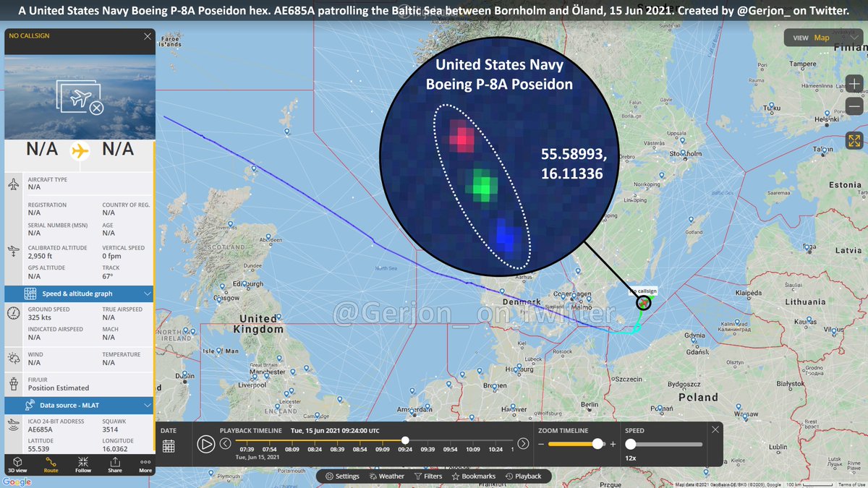The width and height of the screenshot is (868, 488).
Task: Toggle fullscreen map mode
Action: pyautogui.click(x=854, y=142)
